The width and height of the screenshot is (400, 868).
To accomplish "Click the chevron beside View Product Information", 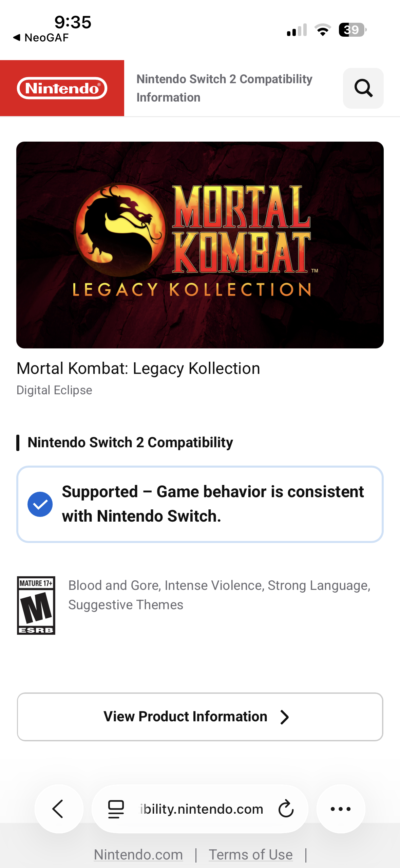I will pos(284,717).
